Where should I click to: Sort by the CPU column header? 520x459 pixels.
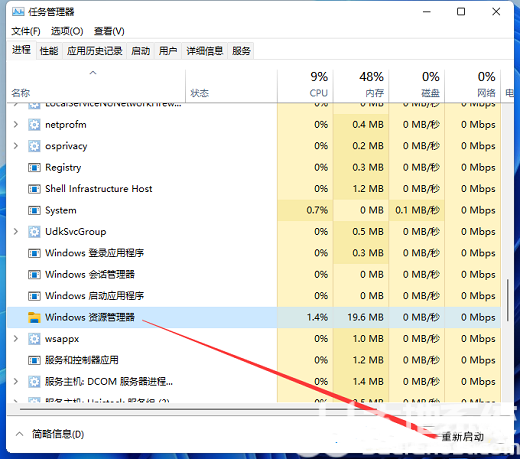point(305,85)
